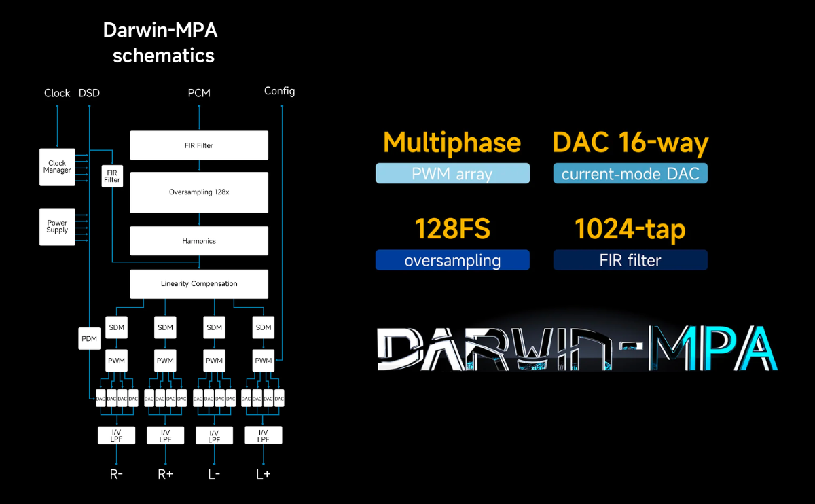The image size is (815, 504).
Task: Click the "FIR filter" pill under 1024-tap
Action: (x=630, y=260)
